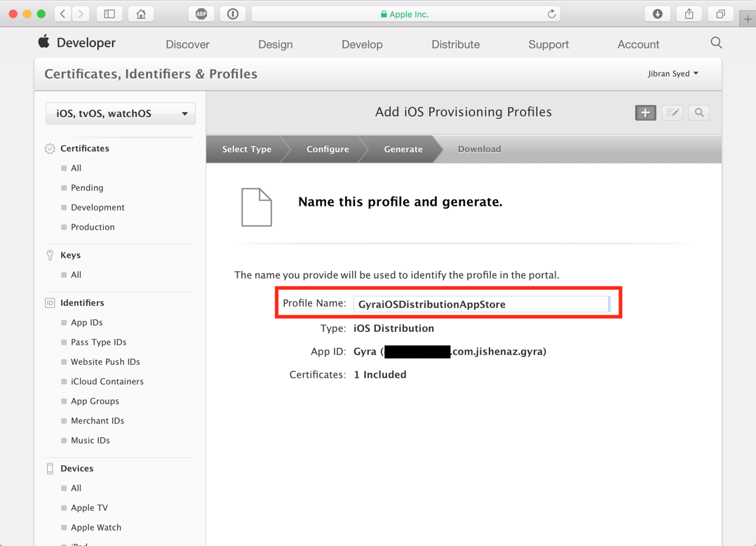Click the Apple logo
Viewport: 756px width, 546px height.
(44, 41)
